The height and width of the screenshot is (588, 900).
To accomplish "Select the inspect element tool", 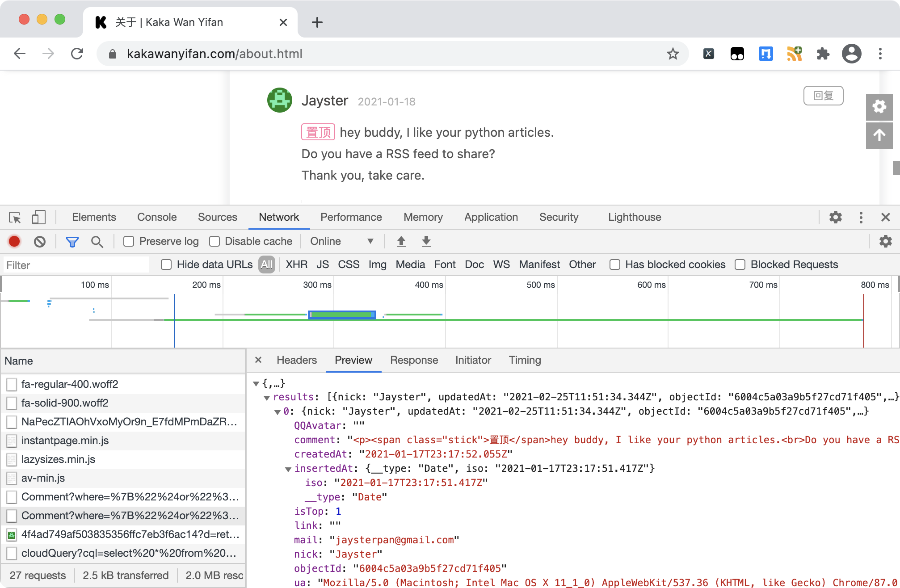I will point(14,217).
